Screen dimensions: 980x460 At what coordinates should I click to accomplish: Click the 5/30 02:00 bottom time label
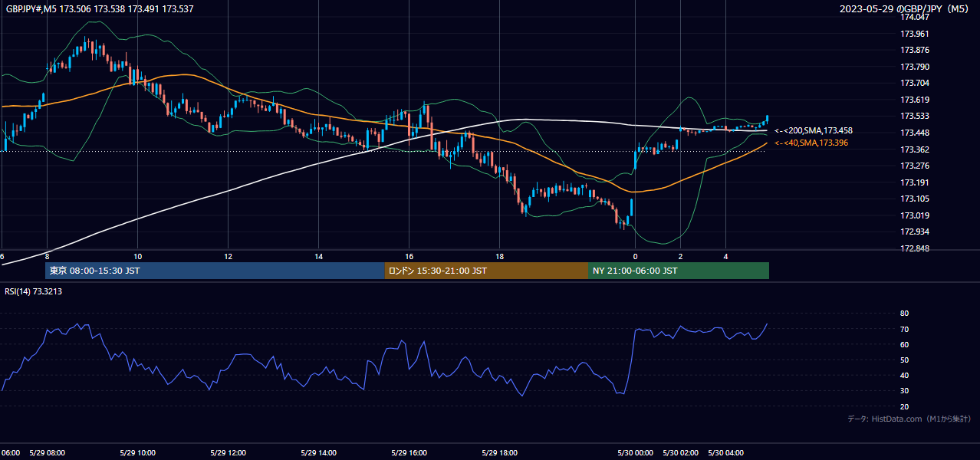(x=680, y=453)
